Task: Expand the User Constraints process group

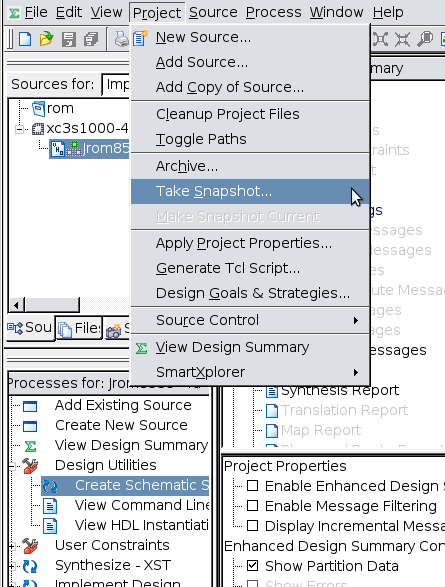Action: [x=12, y=546]
